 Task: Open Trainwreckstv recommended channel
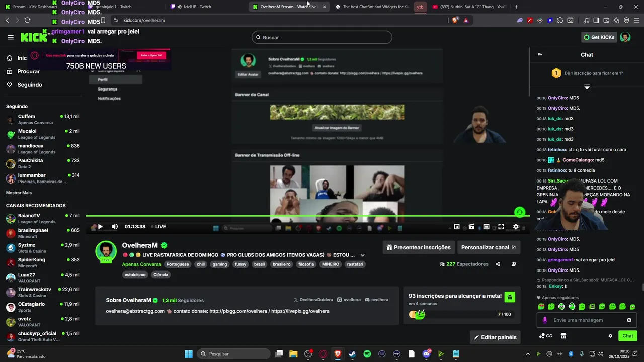(x=43, y=292)
